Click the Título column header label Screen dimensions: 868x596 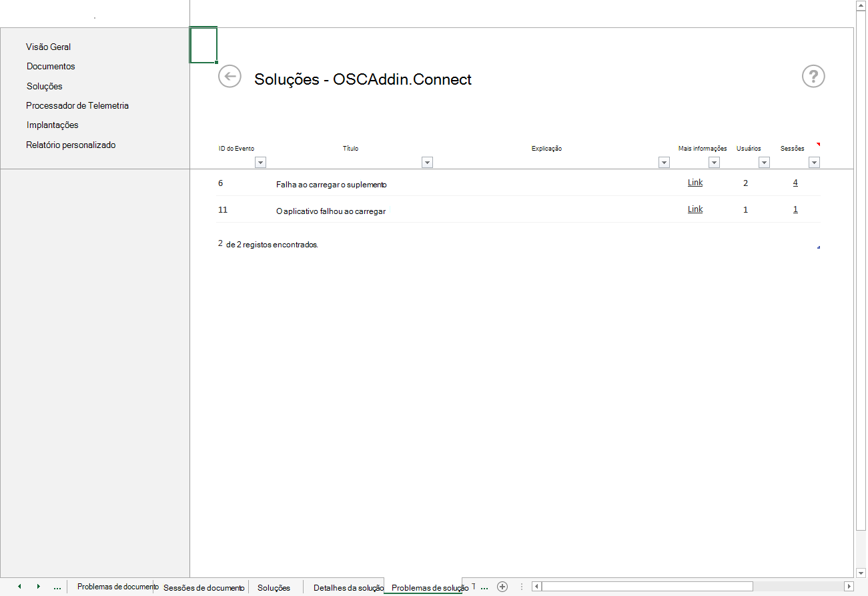click(350, 148)
